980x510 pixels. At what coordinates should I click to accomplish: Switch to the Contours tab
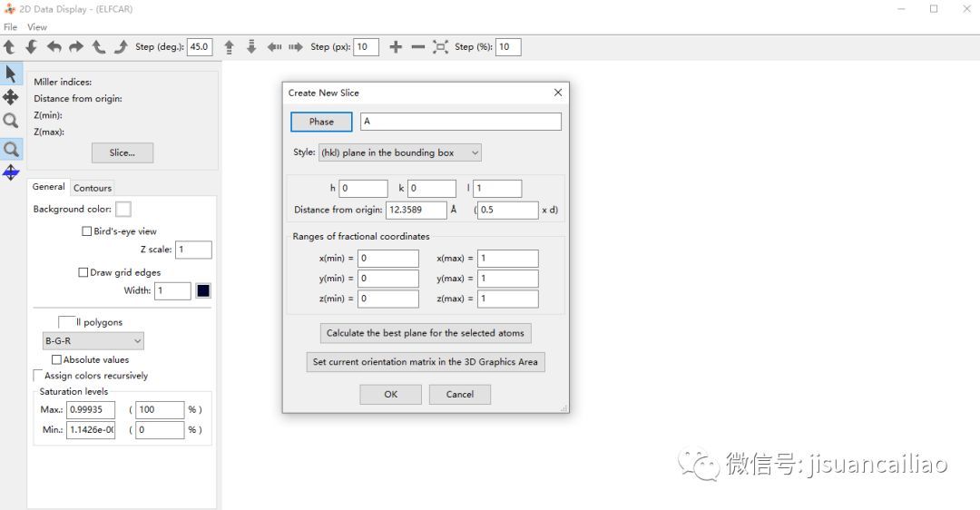pyautogui.click(x=93, y=188)
